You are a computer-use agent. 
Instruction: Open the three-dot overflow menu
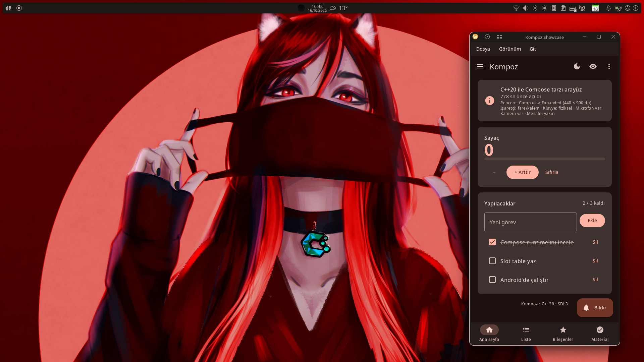click(x=609, y=66)
